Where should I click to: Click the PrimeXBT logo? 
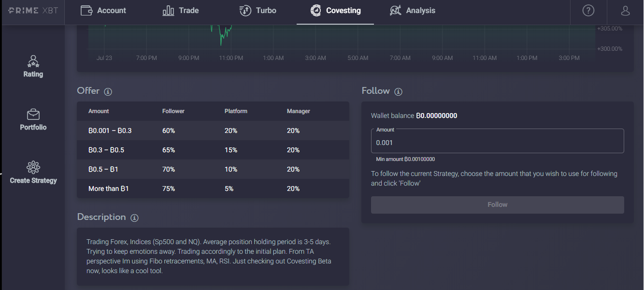tap(33, 10)
